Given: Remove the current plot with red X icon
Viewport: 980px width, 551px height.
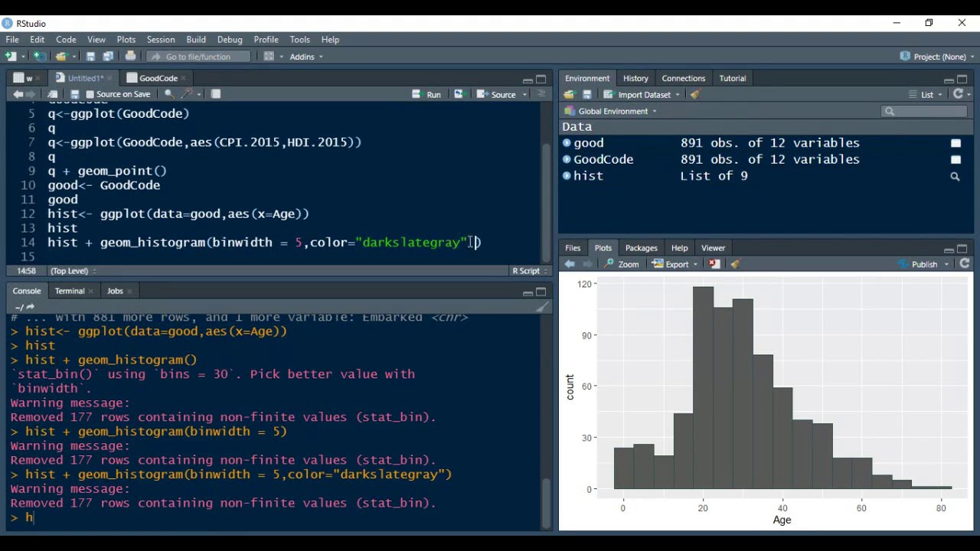Looking at the screenshot, I should 714,264.
